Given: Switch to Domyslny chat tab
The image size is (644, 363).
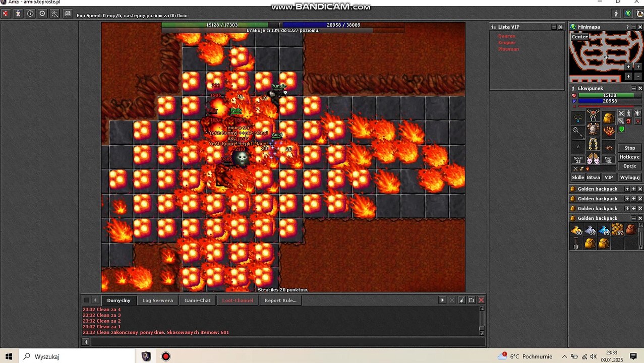Looking at the screenshot, I should coord(119,300).
